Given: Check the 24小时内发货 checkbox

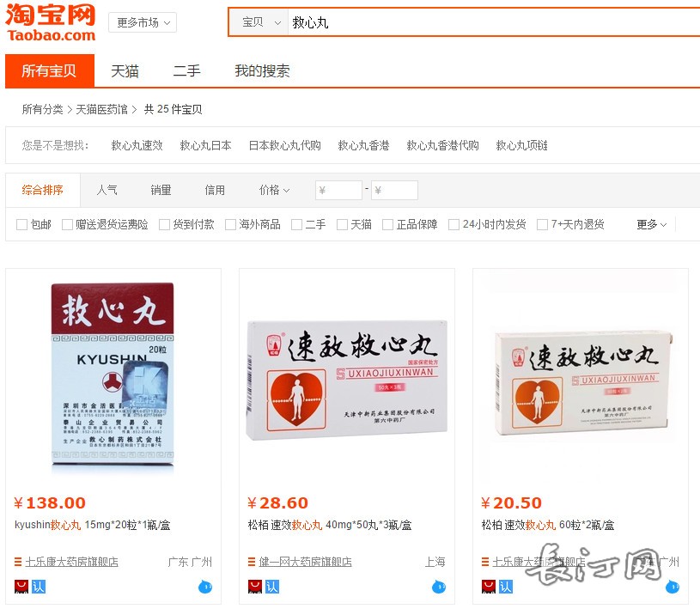Looking at the screenshot, I should (454, 224).
